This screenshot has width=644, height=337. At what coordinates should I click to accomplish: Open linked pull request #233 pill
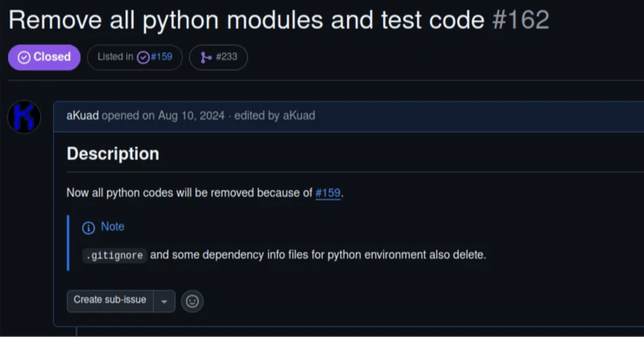click(218, 57)
